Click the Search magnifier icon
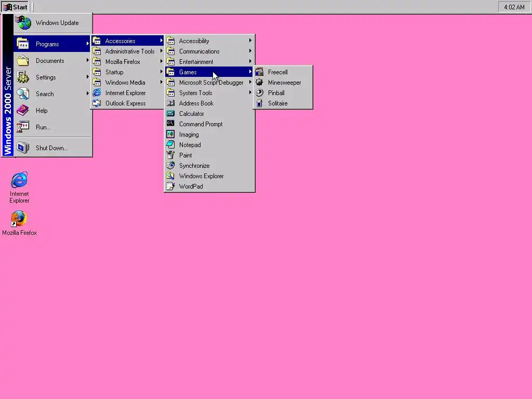This screenshot has height=399, width=532. pyautogui.click(x=23, y=94)
